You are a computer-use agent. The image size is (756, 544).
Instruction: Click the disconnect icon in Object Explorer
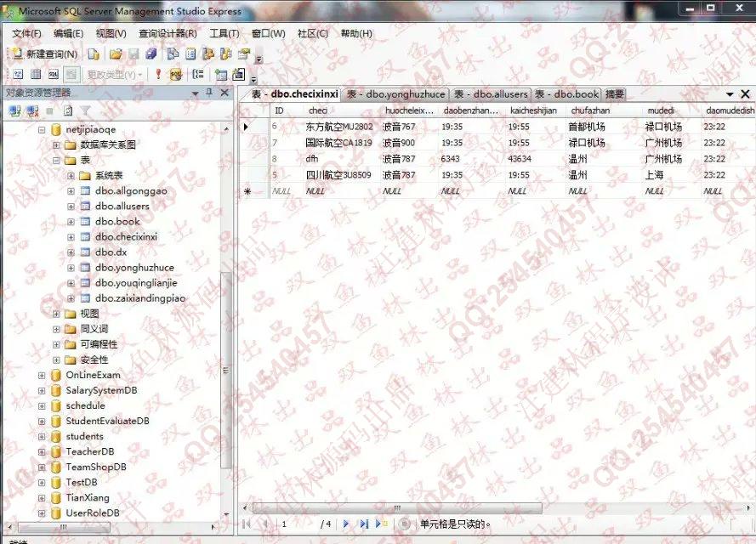33,111
